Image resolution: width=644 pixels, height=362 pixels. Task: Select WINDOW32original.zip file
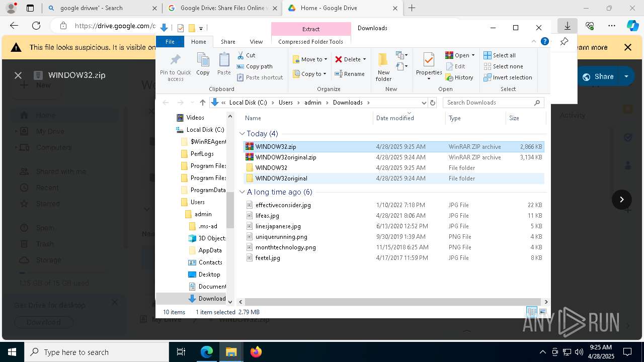[394, 157]
